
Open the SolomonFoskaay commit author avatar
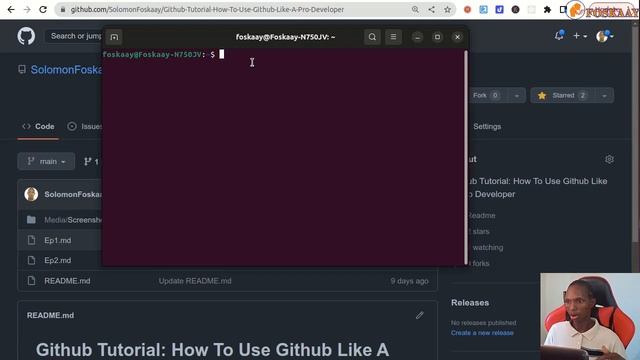coord(31,194)
